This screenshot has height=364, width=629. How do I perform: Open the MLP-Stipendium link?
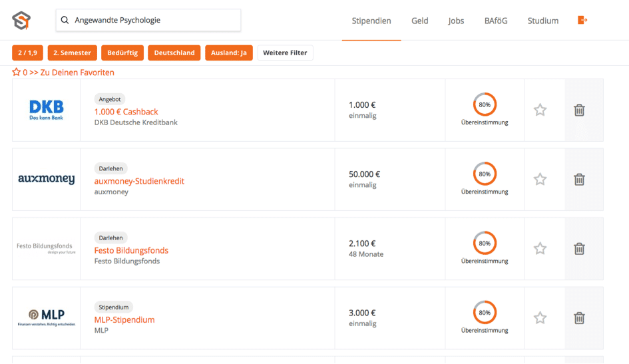click(124, 320)
